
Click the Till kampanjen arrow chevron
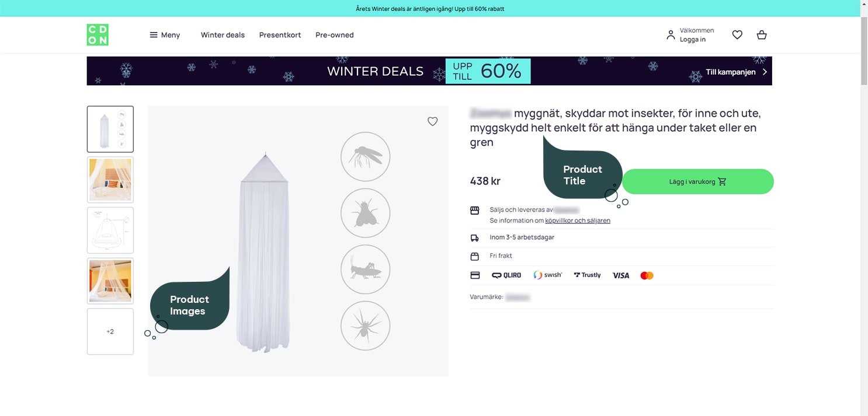[765, 72]
